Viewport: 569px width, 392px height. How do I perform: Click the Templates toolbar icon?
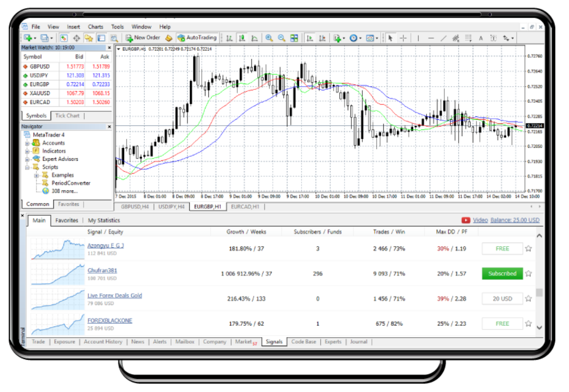(370, 38)
